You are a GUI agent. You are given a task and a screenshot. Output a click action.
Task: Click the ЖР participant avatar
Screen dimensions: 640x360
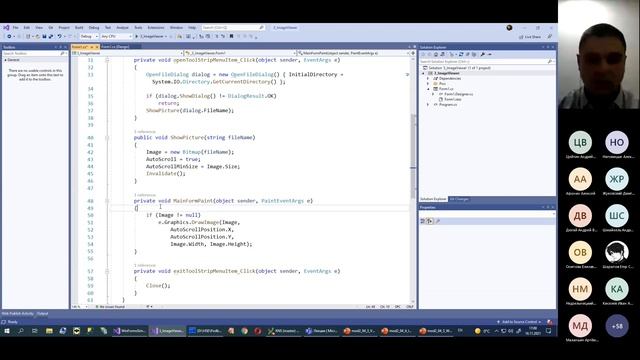click(617, 179)
